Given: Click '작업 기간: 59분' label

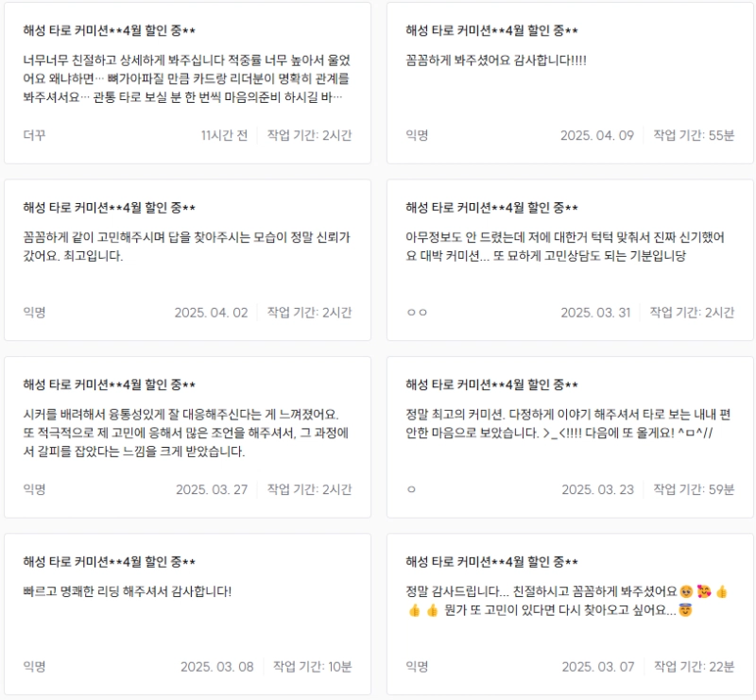Looking at the screenshot, I should coord(693,489).
